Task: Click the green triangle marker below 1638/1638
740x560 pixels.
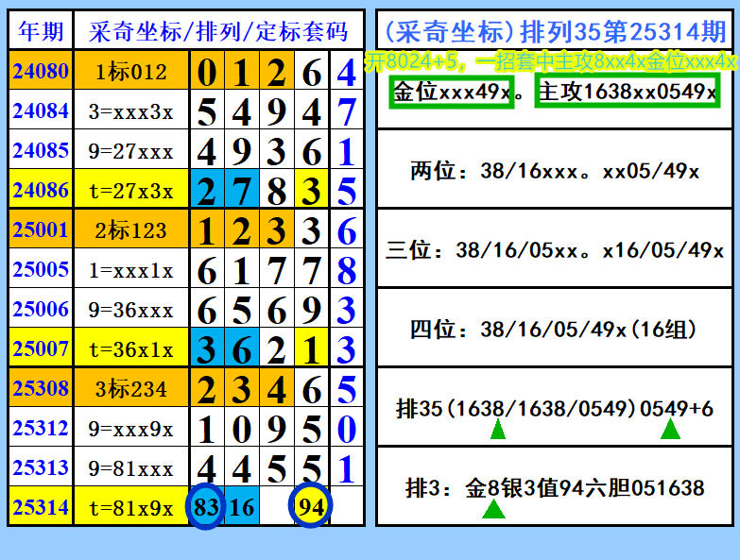Action: pos(498,430)
